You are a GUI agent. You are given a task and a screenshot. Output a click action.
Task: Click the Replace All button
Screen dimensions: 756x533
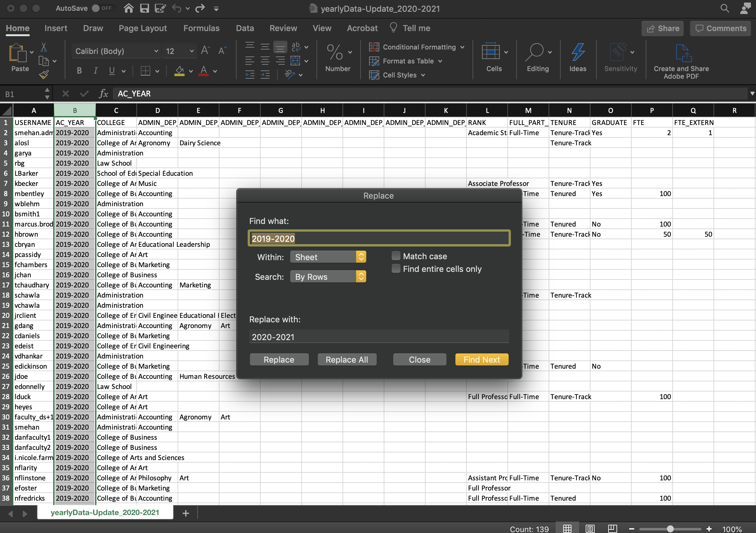pyautogui.click(x=347, y=360)
